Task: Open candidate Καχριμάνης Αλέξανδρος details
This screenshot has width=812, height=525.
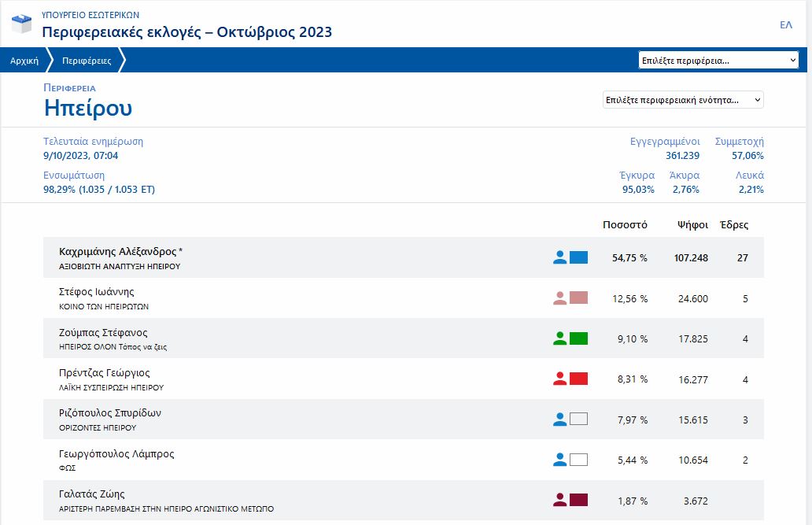Action: [x=120, y=252]
